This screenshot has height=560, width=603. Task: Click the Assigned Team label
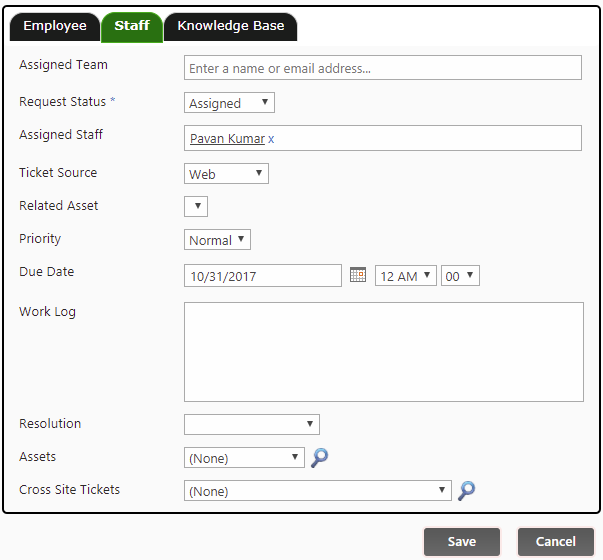63,65
